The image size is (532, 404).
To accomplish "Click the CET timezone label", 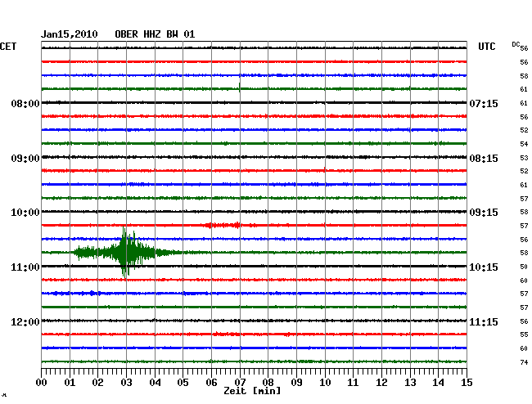I will 8,47.
